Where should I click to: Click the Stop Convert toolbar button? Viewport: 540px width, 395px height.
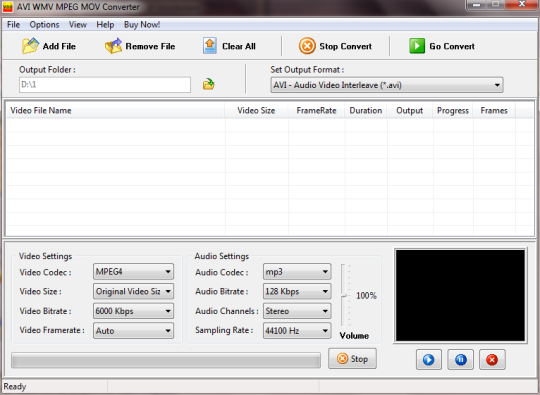335,46
